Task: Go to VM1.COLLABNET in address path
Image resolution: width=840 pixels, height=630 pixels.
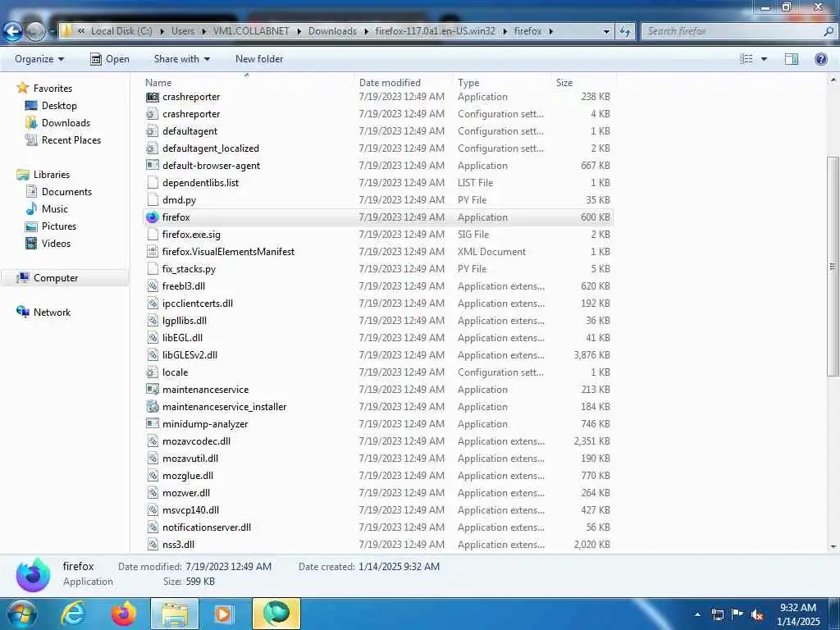Action: pos(251,31)
